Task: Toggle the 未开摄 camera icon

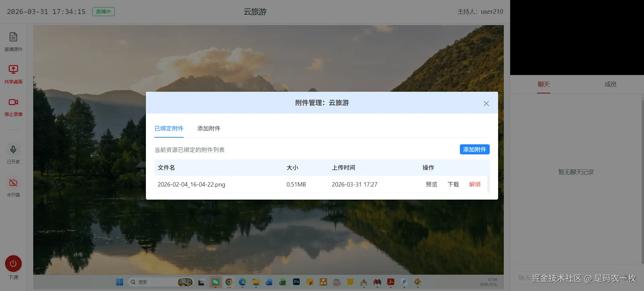Action: (13, 183)
